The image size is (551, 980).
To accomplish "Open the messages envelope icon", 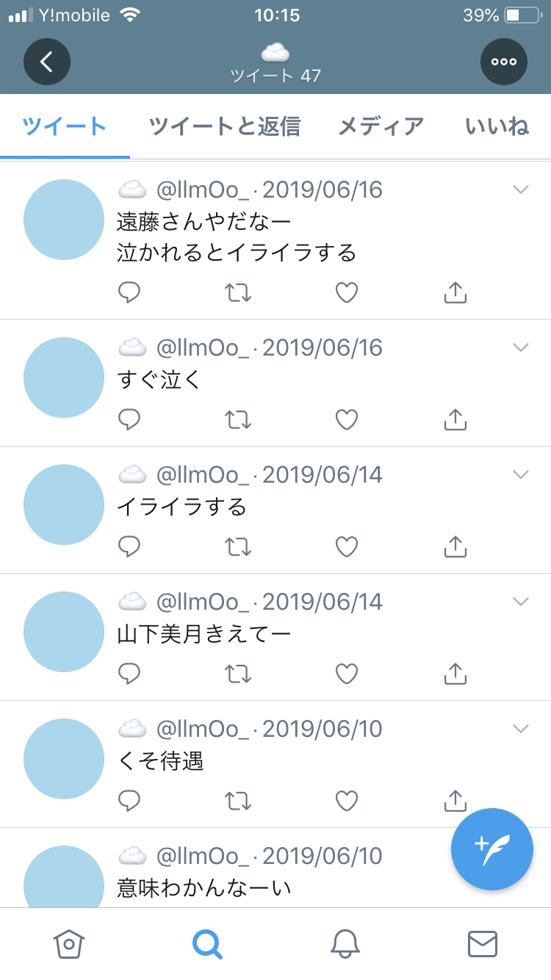I will 483,943.
